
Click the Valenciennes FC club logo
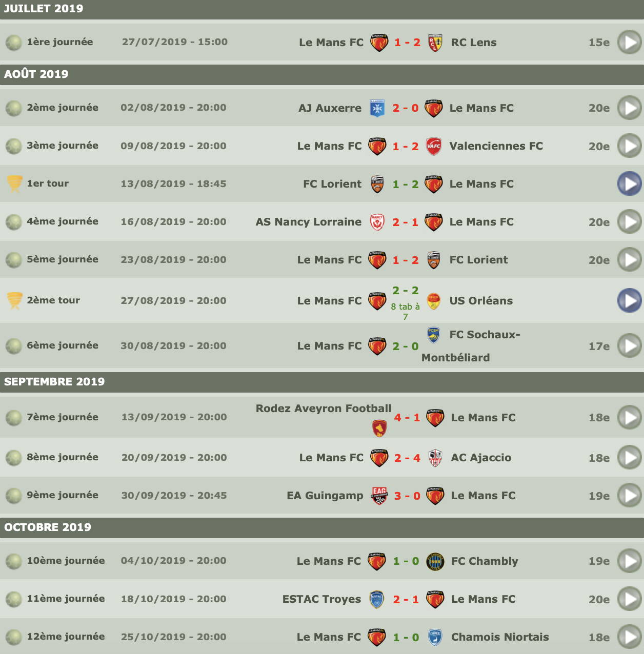[x=434, y=146]
